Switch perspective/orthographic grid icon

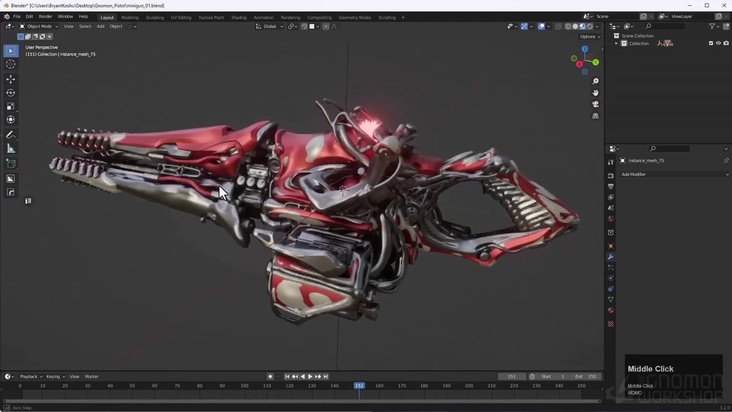pyautogui.click(x=596, y=116)
